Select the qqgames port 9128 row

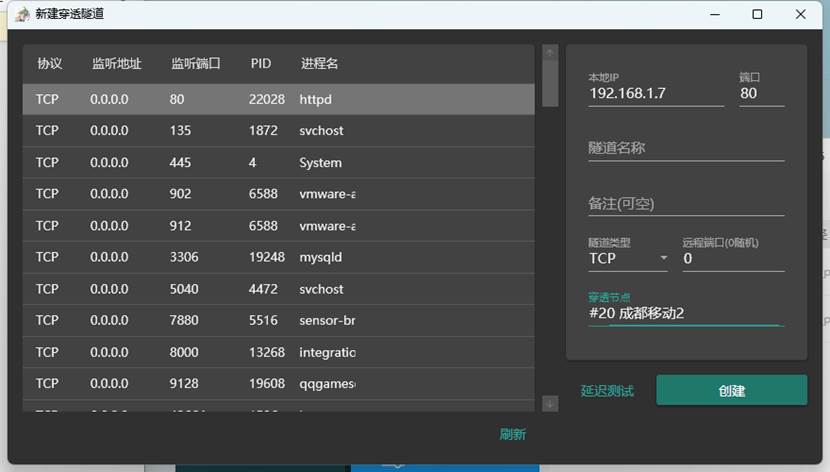coord(278,384)
